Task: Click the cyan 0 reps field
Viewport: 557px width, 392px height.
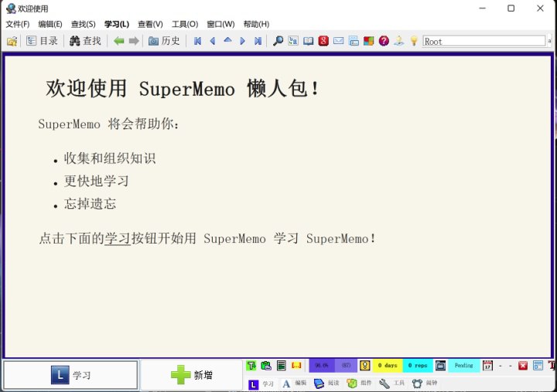Action: [x=418, y=366]
